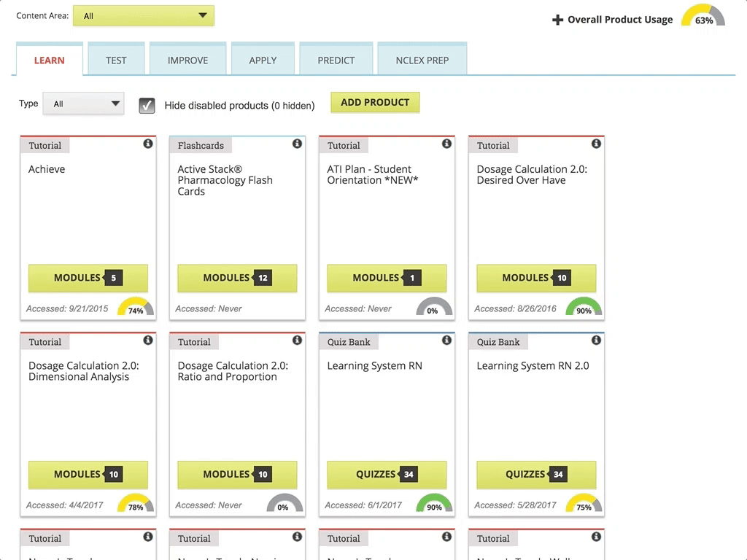Viewport: 747px width, 560px height.
Task: Click info icon on Learning System RN card
Action: (447, 340)
